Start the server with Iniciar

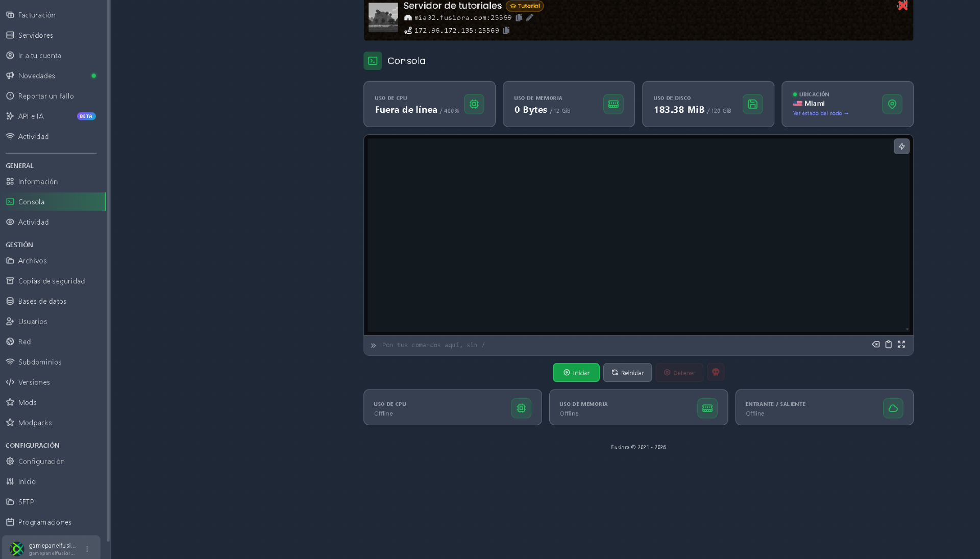[576, 373]
